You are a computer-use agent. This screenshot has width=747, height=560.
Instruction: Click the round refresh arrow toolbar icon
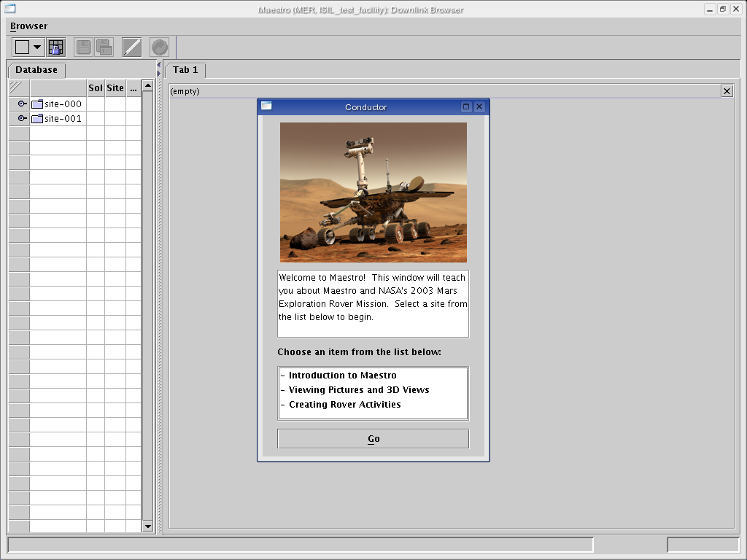click(159, 47)
